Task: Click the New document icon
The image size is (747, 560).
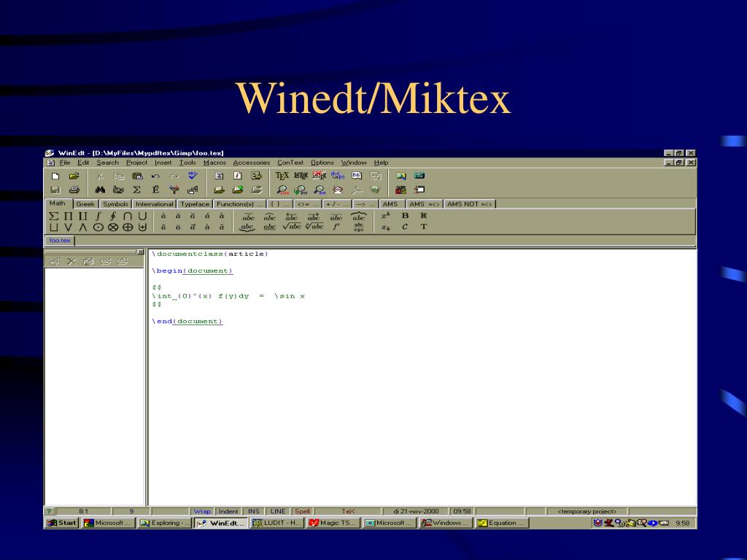Action: point(55,176)
